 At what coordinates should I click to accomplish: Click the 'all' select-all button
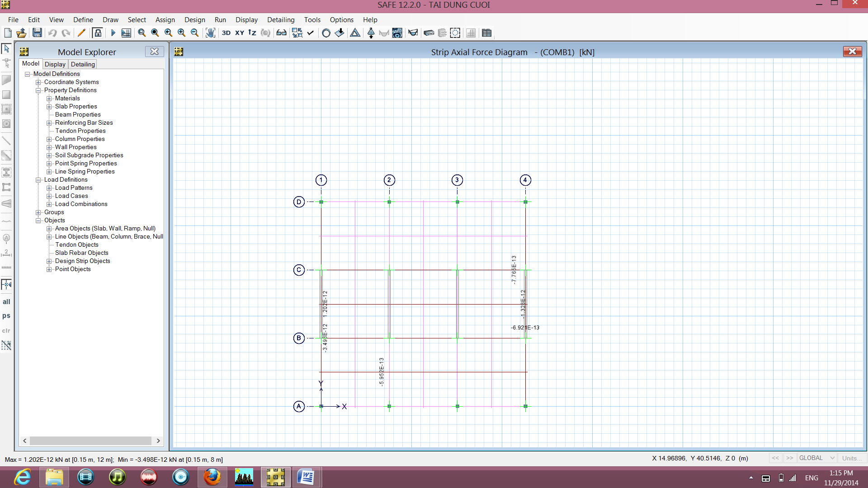click(6, 302)
